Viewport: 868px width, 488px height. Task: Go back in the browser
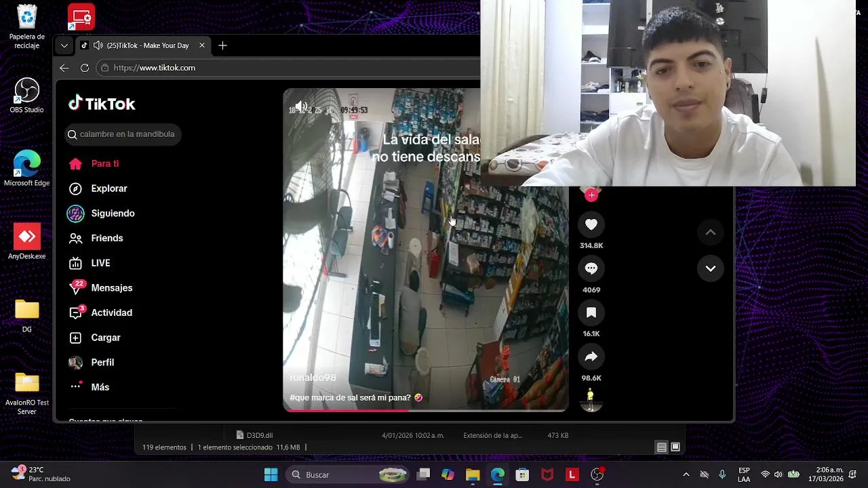point(64,68)
